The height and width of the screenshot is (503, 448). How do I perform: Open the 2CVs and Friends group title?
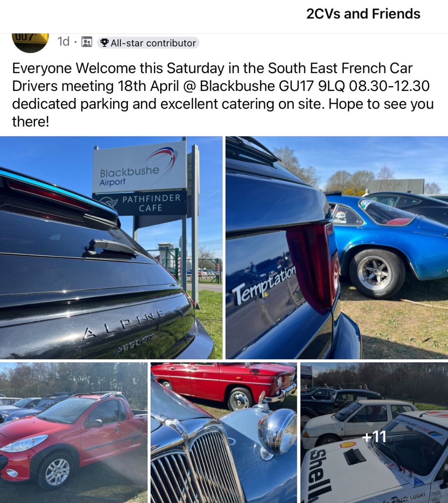point(363,14)
